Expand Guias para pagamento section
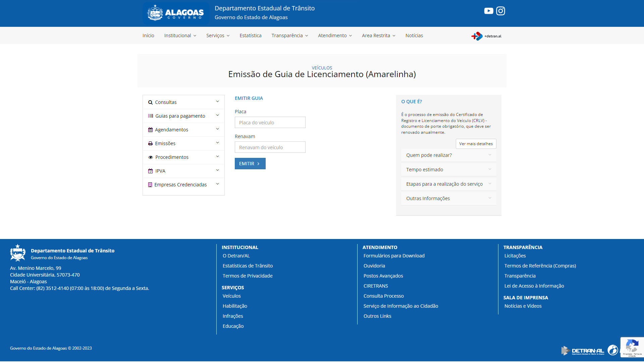The height and width of the screenshot is (362, 644). pyautogui.click(x=183, y=116)
